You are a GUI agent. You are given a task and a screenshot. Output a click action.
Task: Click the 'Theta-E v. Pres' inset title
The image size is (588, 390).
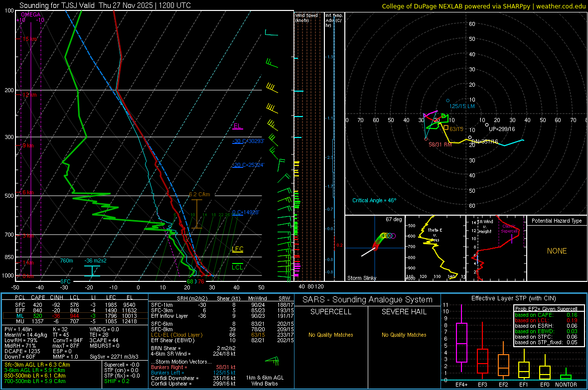tap(435, 235)
